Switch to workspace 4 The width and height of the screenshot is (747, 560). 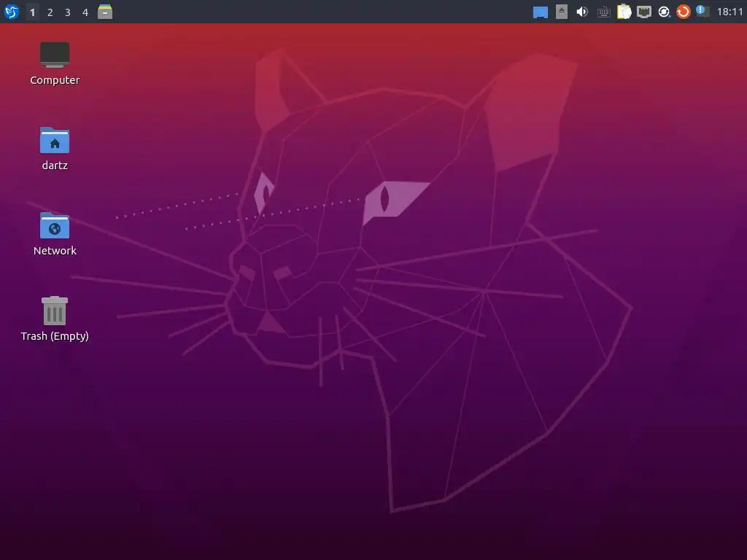coord(85,12)
